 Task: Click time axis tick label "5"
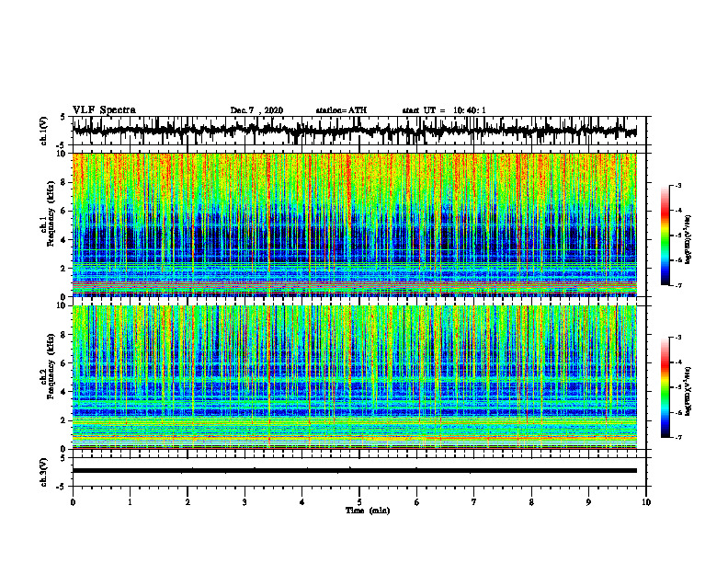[359, 502]
